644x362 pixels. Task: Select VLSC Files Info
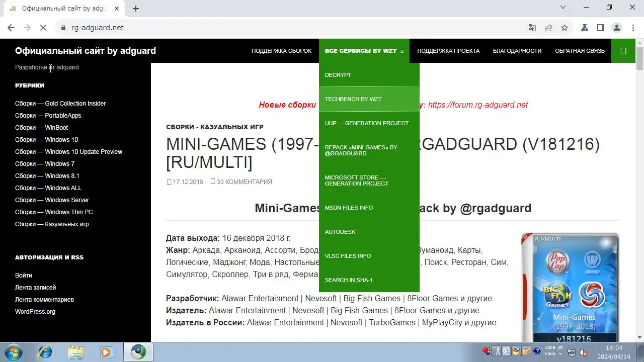point(369,256)
